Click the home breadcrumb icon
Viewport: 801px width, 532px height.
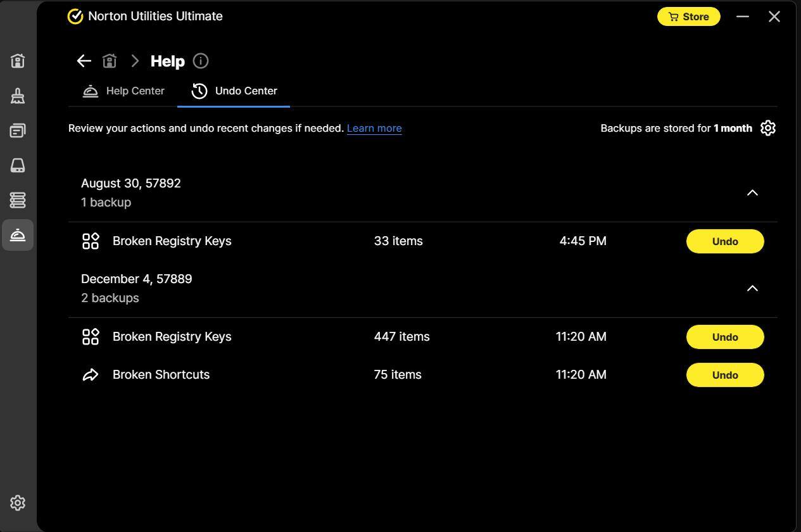110,61
